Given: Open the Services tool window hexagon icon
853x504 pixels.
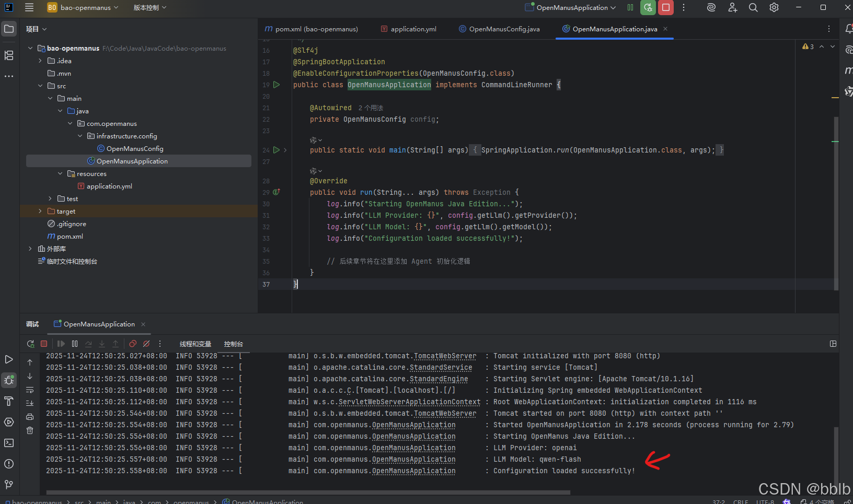Looking at the screenshot, I should tap(9, 422).
